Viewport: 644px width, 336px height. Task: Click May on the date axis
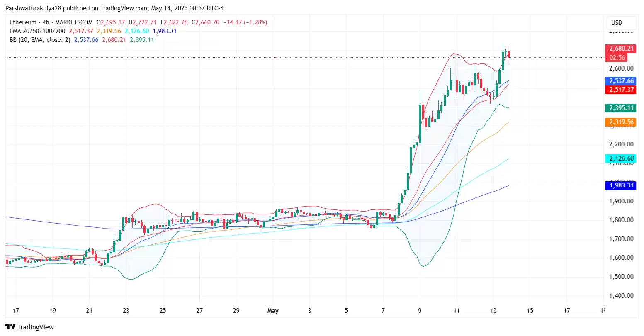pos(273,310)
